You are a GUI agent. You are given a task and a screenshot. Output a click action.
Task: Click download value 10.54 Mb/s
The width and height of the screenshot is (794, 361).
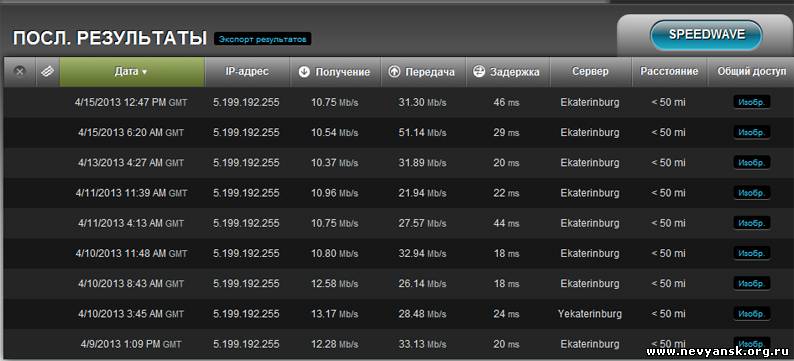click(335, 133)
